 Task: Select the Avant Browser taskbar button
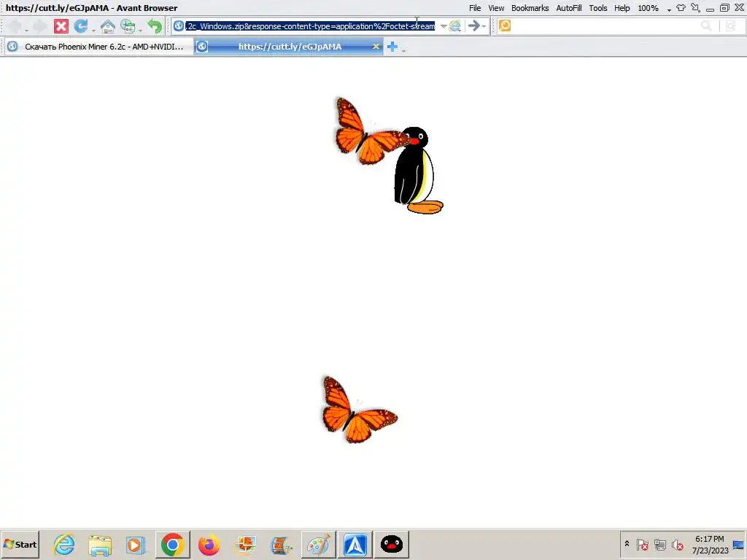(355, 545)
